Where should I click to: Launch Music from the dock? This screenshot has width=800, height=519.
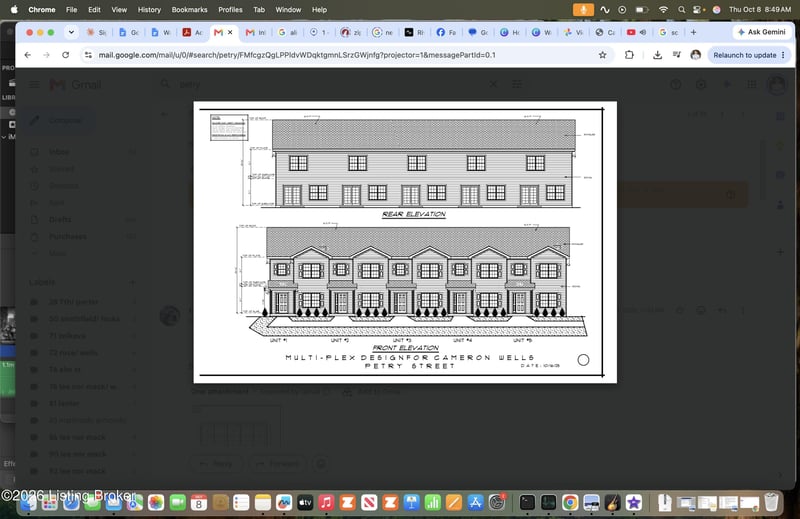click(327, 503)
